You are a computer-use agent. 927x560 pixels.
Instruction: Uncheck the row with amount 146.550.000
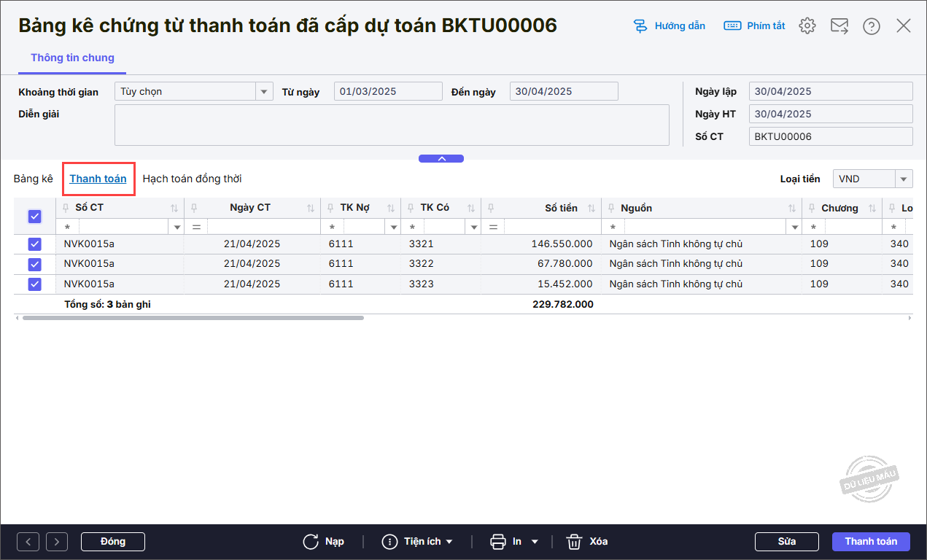click(x=34, y=244)
